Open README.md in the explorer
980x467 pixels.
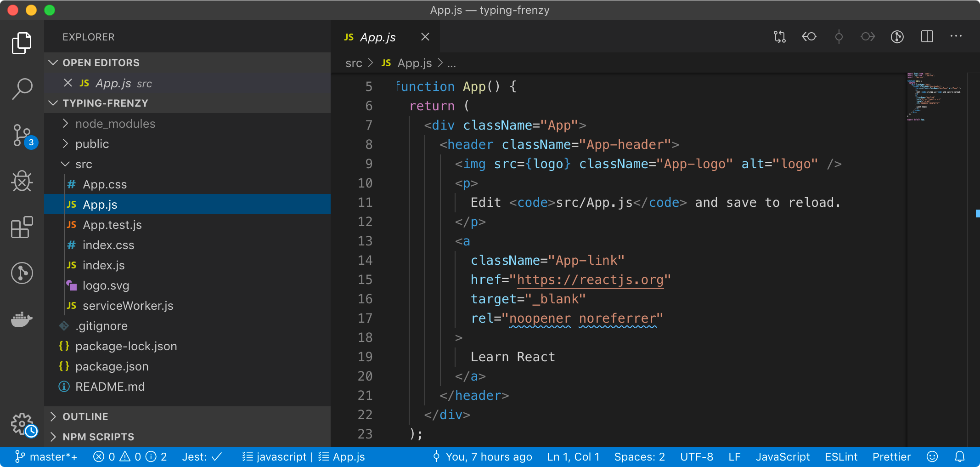click(187, 386)
